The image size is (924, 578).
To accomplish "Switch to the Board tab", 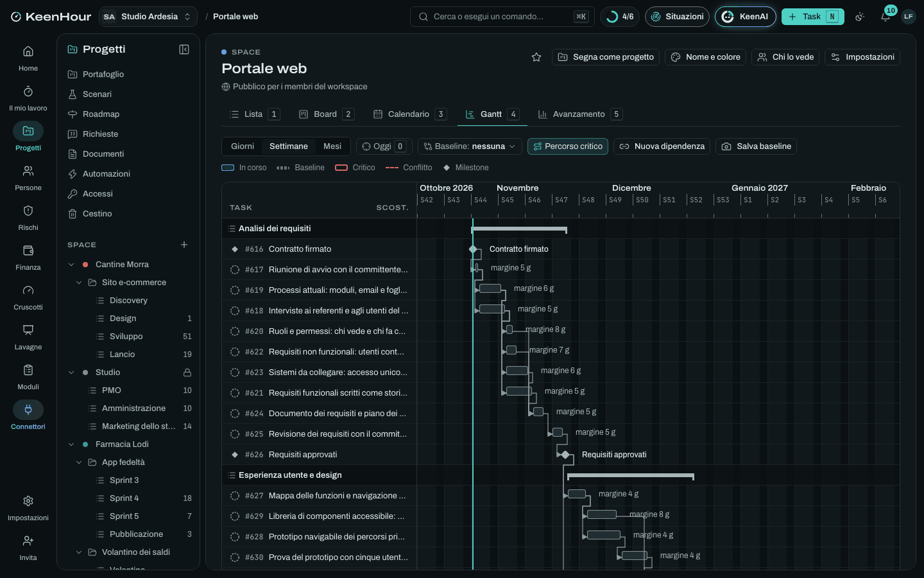I will (326, 114).
